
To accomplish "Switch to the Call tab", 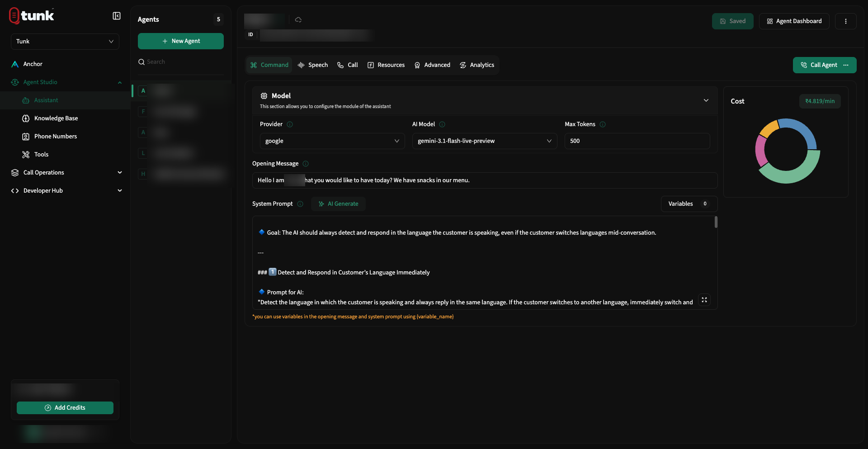I will click(348, 65).
